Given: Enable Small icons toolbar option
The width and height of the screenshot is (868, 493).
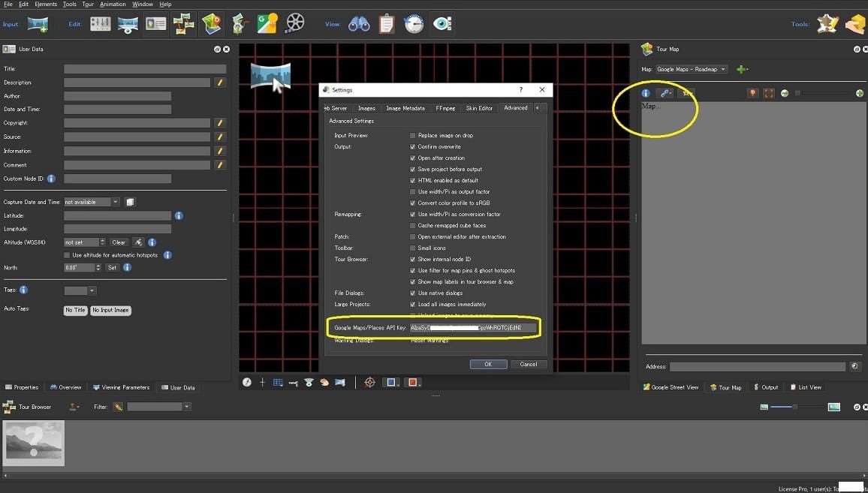Looking at the screenshot, I should click(x=412, y=248).
